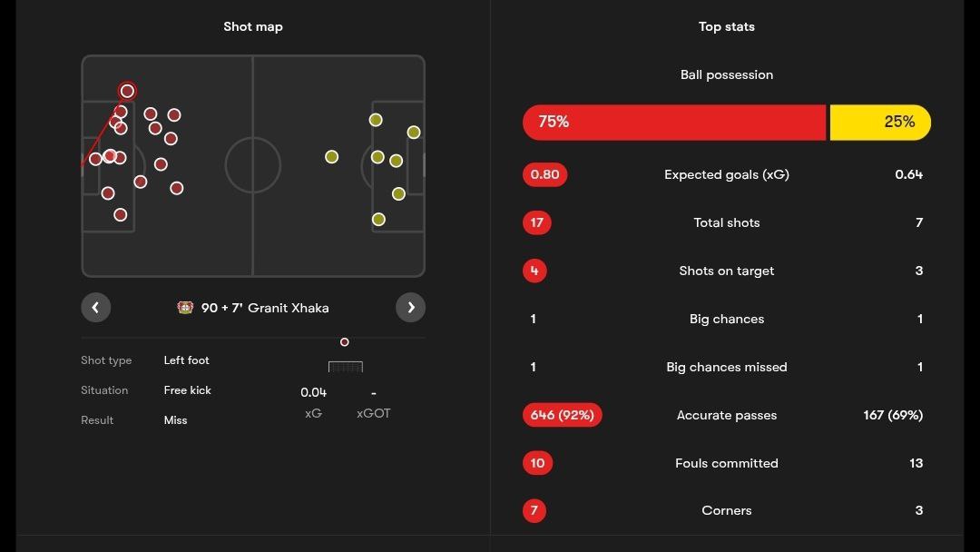This screenshot has width=980, height=552.
Task: Click the Expected goals (xG) stat label
Action: tap(727, 174)
